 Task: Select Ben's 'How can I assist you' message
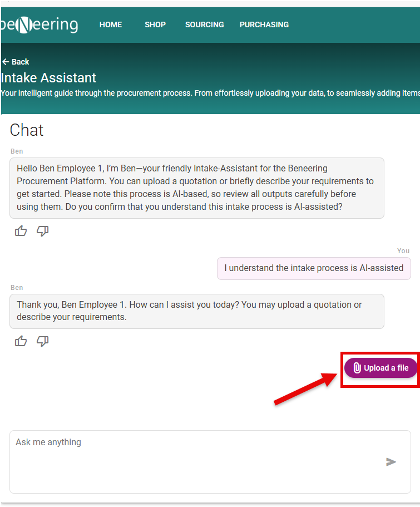tap(196, 311)
